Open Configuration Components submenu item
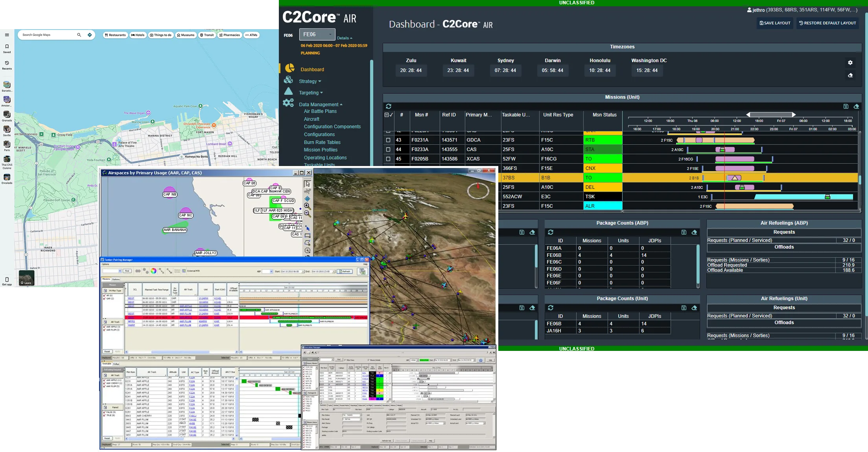This screenshot has width=868, height=452. pos(332,127)
